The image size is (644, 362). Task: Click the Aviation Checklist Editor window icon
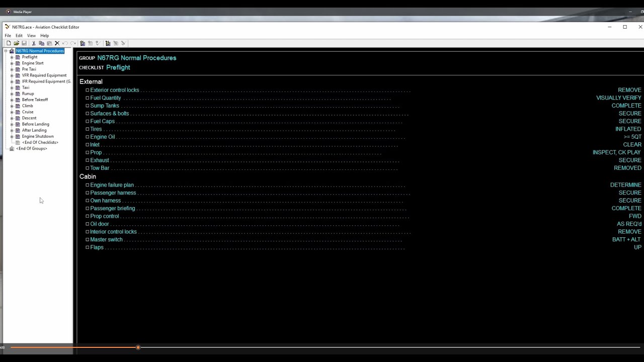(x=8, y=27)
